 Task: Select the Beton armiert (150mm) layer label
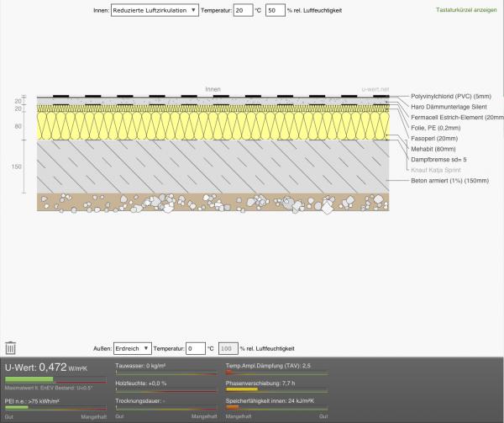pyautogui.click(x=449, y=180)
